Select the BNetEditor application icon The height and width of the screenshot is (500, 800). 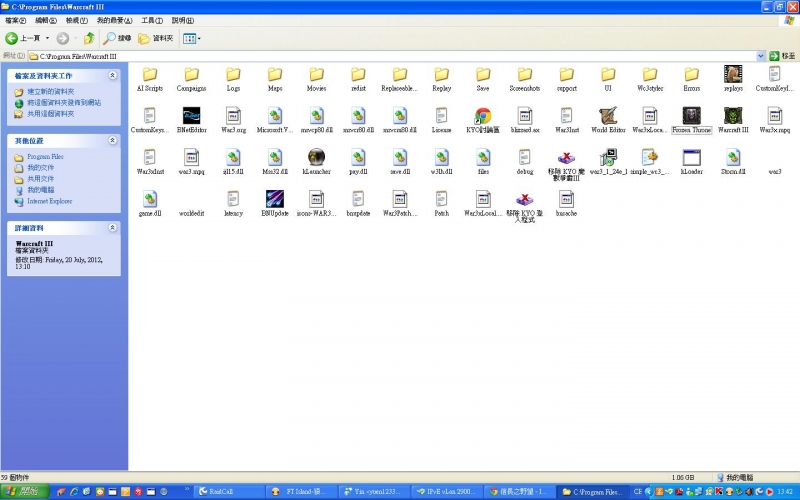pos(191,115)
